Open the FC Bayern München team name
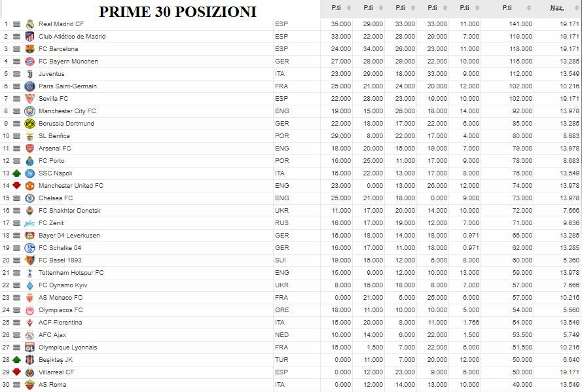The width and height of the screenshot is (582, 392). pos(68,62)
